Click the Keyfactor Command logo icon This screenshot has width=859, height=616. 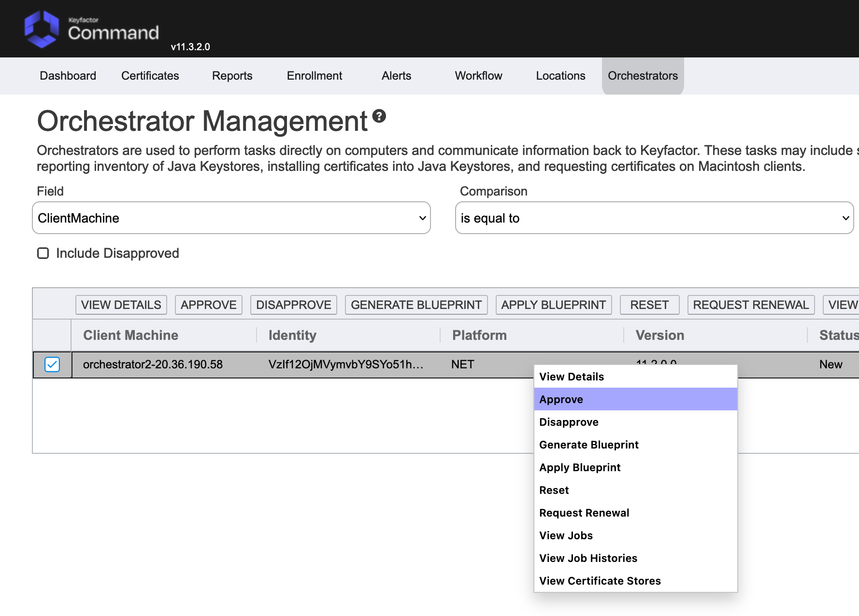[42, 29]
